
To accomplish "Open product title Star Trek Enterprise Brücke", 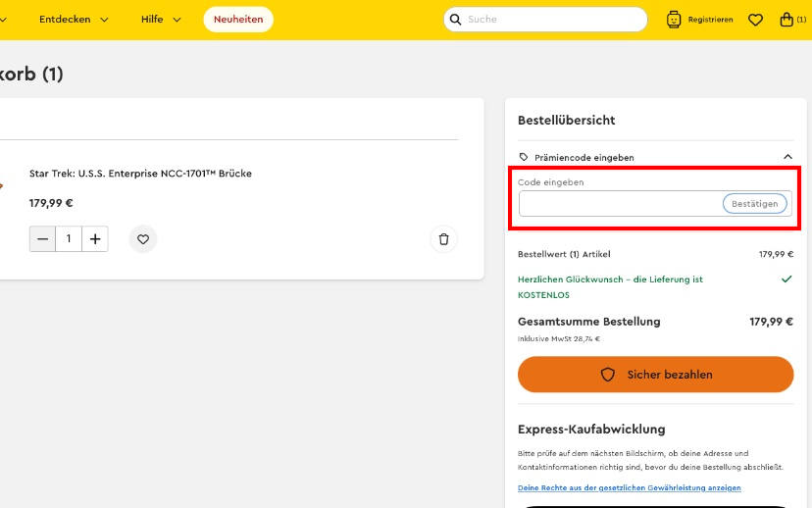I will [140, 174].
